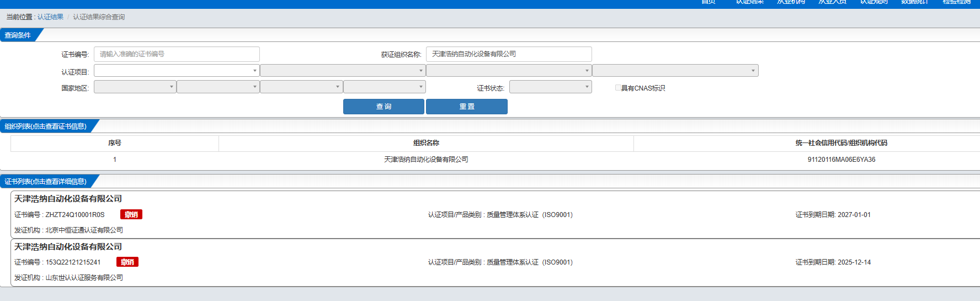Click the 查询 search button
This screenshot has width=980, height=301.
pos(384,107)
